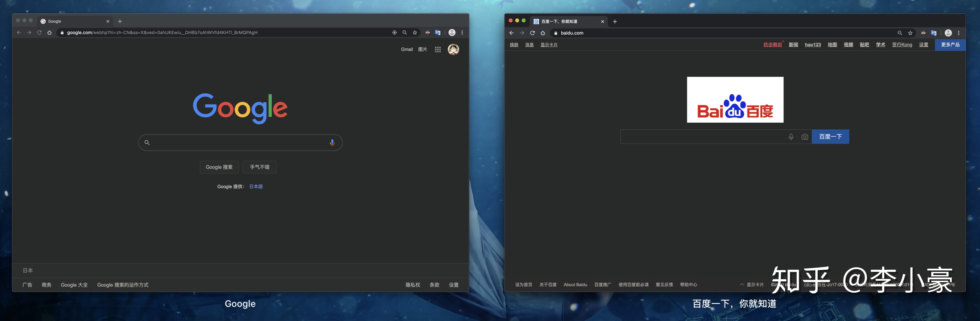Go to home page in Baidu window
This screenshot has height=321, width=980.
(x=543, y=33)
